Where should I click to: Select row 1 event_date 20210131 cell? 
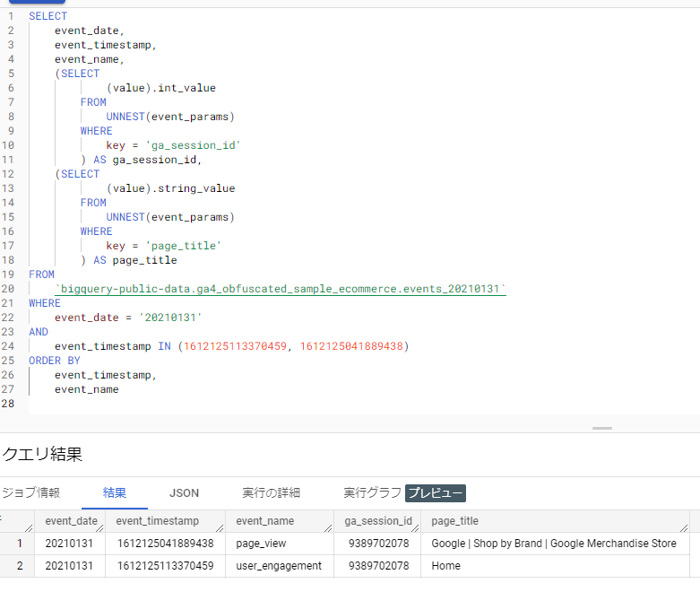(70, 544)
